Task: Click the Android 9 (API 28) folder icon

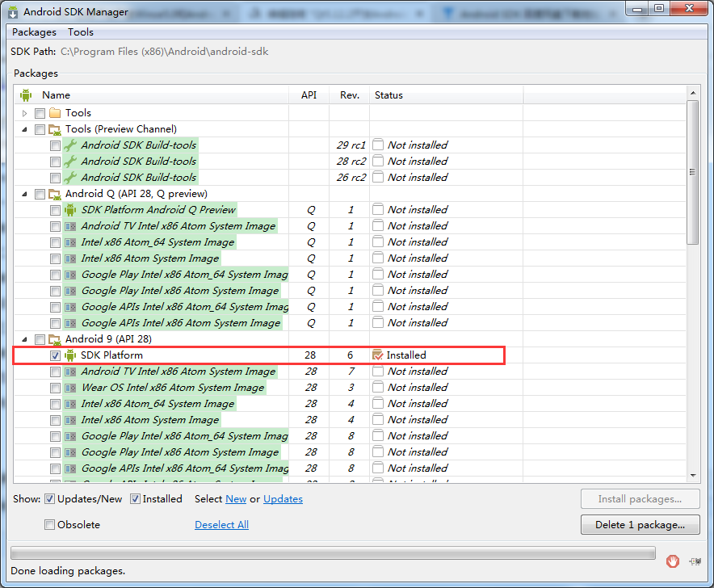Action: 55,339
